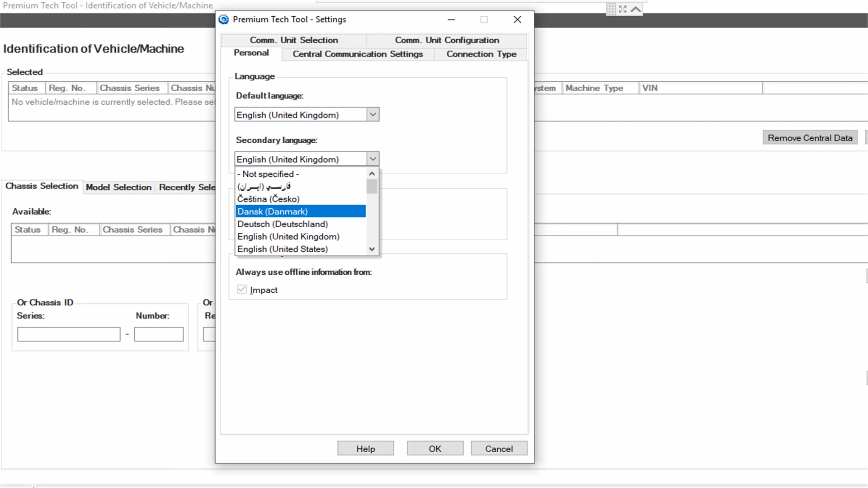Click the Cancel button
This screenshot has width=868, height=488.
coord(498,449)
